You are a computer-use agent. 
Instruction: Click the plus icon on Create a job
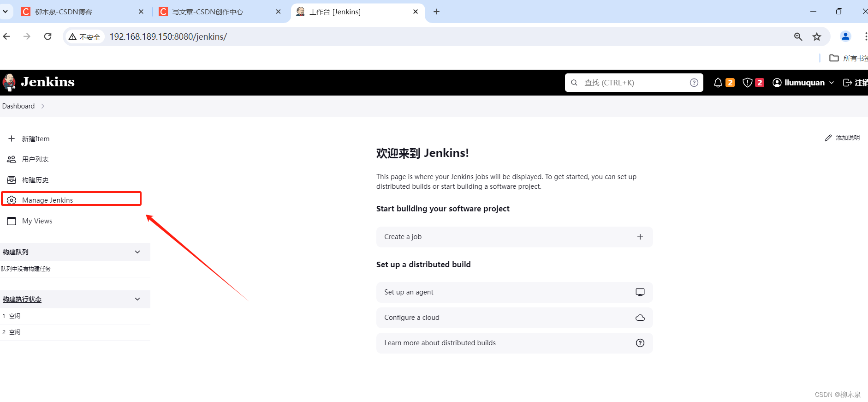pyautogui.click(x=640, y=237)
